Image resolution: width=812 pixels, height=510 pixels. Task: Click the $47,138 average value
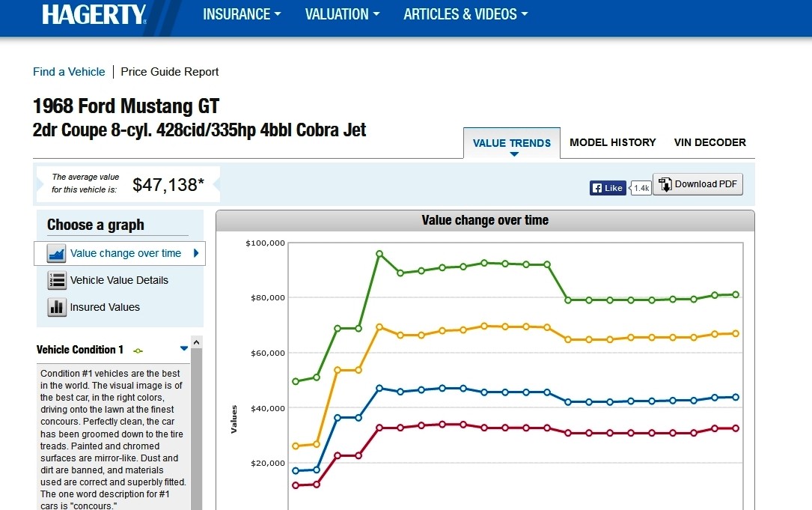tap(168, 184)
